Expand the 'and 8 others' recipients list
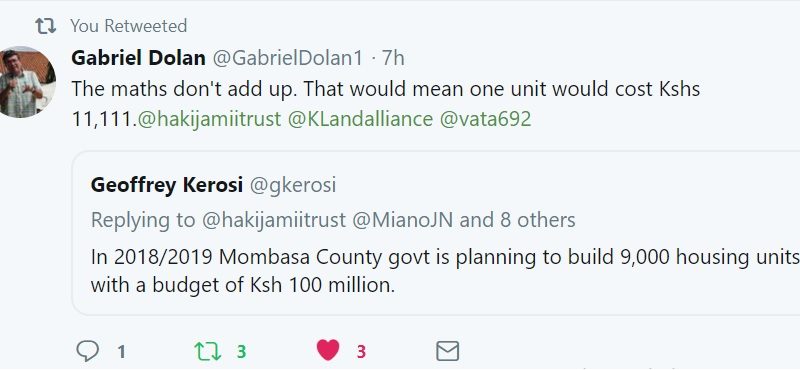800x370 pixels. pos(517,220)
